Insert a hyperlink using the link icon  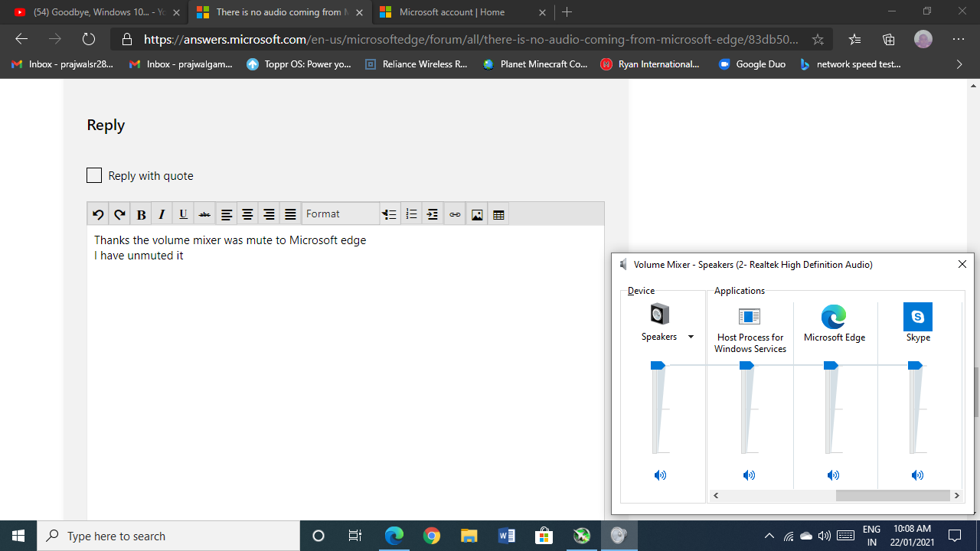[x=455, y=214]
